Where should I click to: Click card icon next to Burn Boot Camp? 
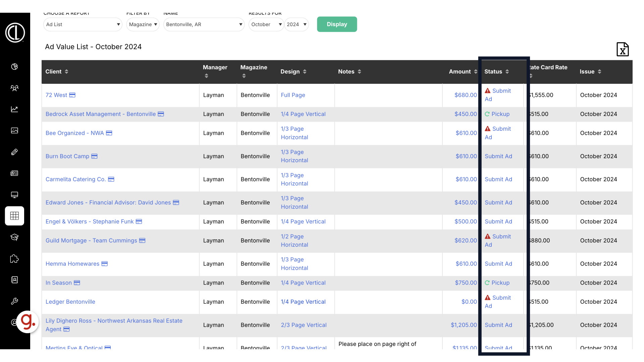pos(95,156)
